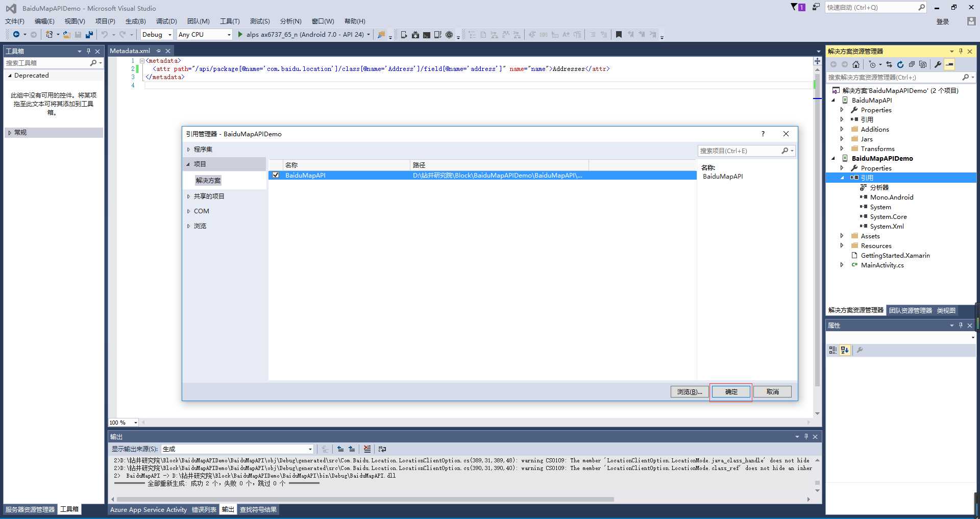Click Sync with Active Document icon
980x519 pixels.
pyautogui.click(x=889, y=64)
